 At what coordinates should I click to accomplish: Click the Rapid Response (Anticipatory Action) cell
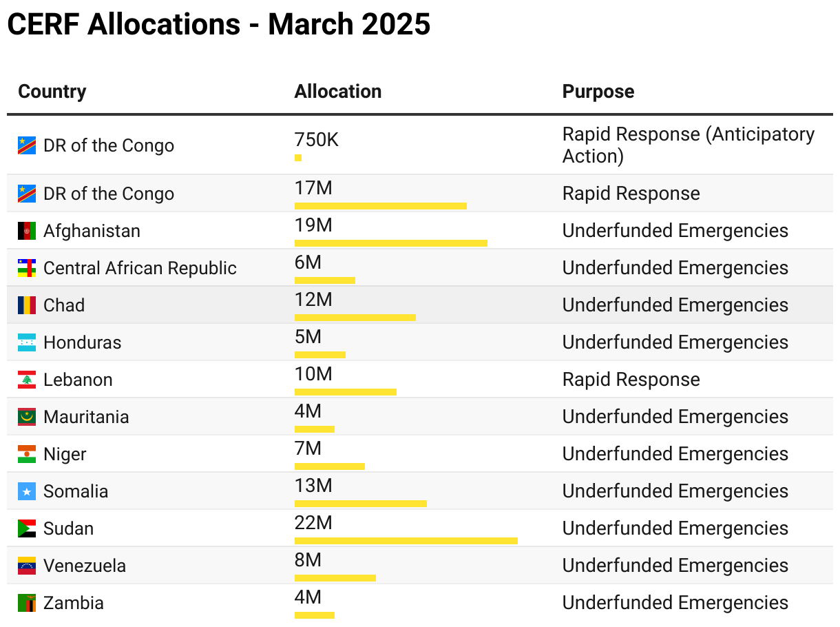[x=688, y=145]
